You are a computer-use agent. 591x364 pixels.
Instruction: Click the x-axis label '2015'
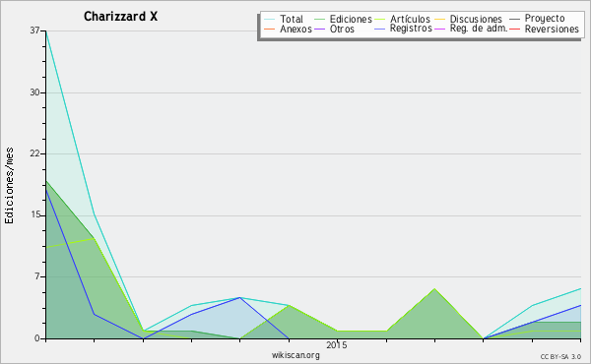tap(337, 344)
